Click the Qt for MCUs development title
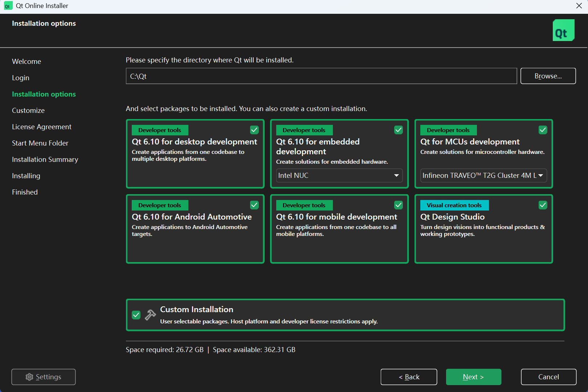588x392 pixels. (470, 142)
